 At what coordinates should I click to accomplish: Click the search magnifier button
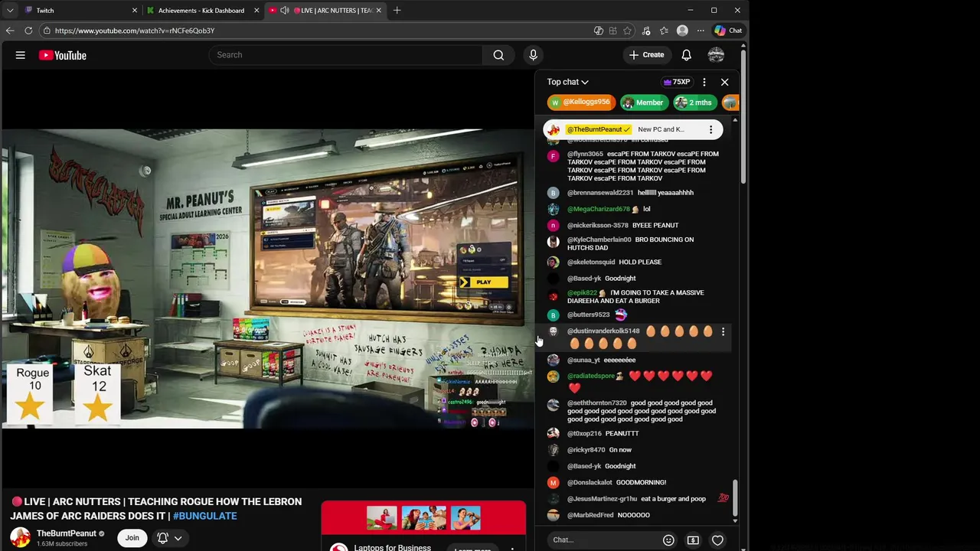point(498,55)
